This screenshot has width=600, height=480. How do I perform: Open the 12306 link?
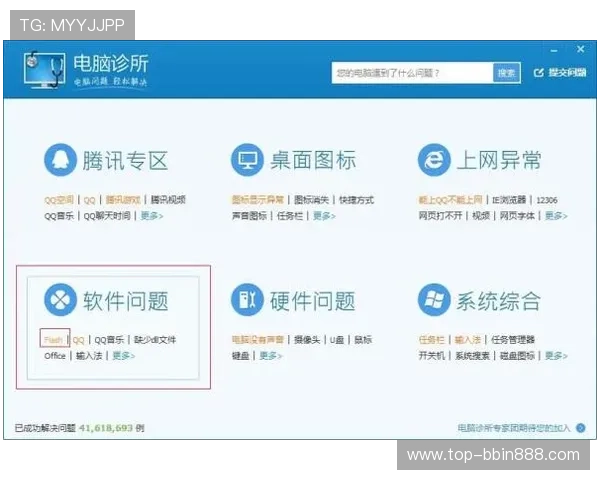click(x=547, y=200)
